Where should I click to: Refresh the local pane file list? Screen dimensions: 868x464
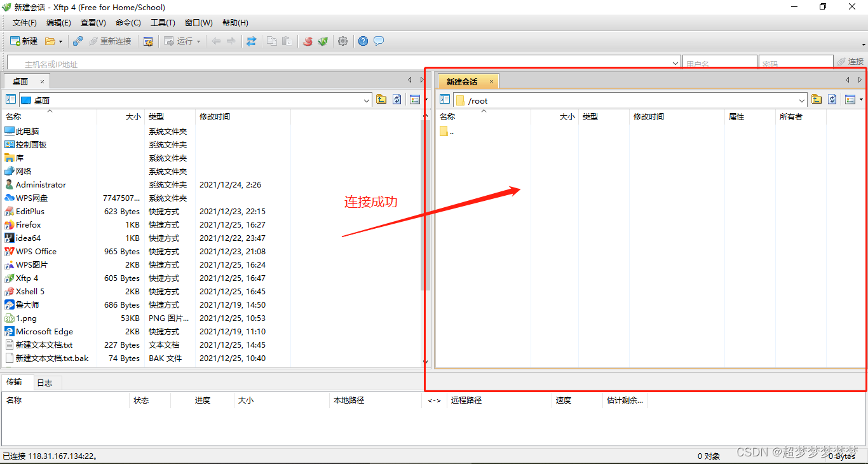click(397, 100)
